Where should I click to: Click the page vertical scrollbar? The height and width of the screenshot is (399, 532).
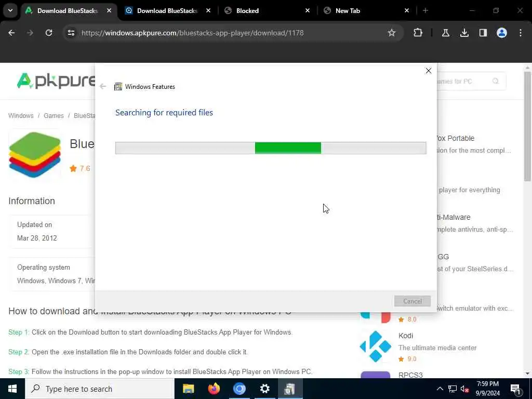coord(527,127)
